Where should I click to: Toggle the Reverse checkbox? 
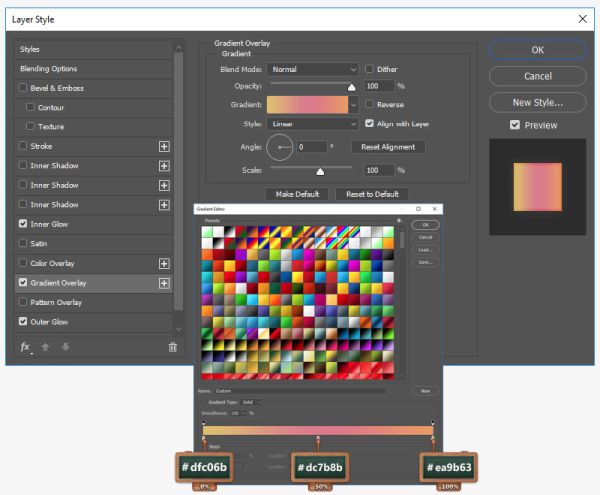click(x=369, y=104)
